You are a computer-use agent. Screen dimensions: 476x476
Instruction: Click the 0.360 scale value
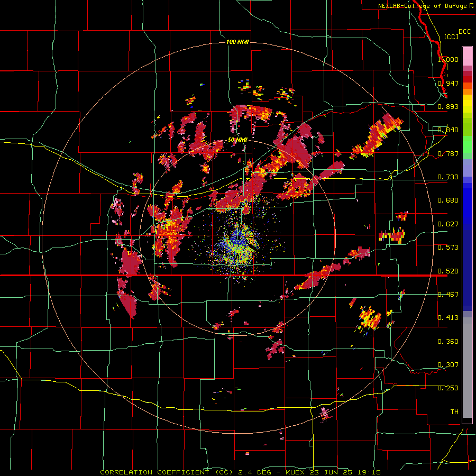(x=448, y=342)
